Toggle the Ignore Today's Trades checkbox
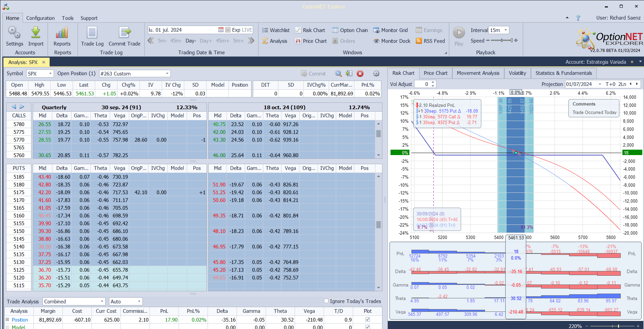 pos(326,301)
